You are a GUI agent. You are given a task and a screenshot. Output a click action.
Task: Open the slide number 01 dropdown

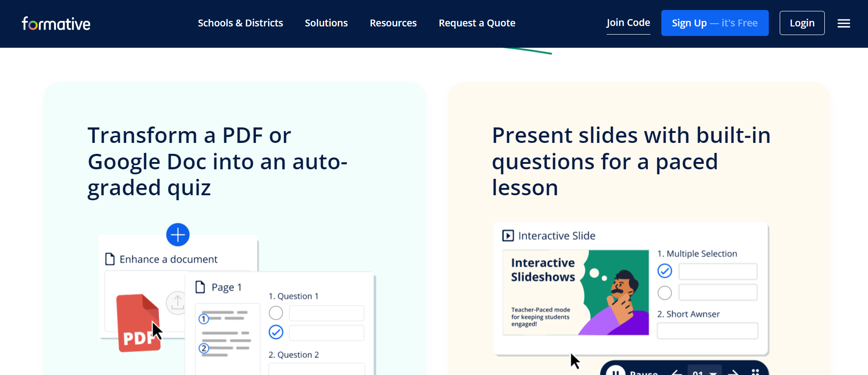click(704, 372)
